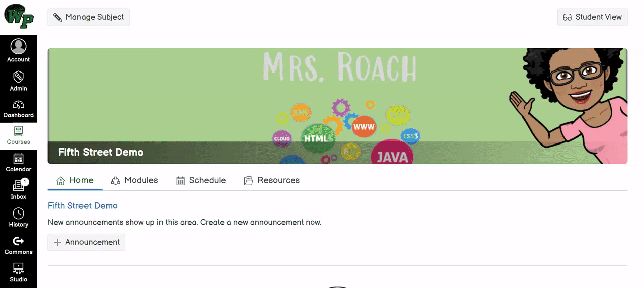
Task: Launch Studio from the sidebar
Action: [19, 272]
